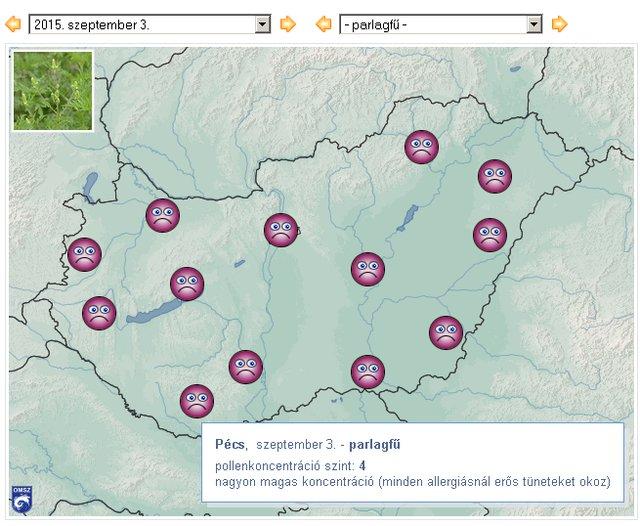Select the Győr pollen face marker
The image size is (640, 526).
tap(162, 215)
